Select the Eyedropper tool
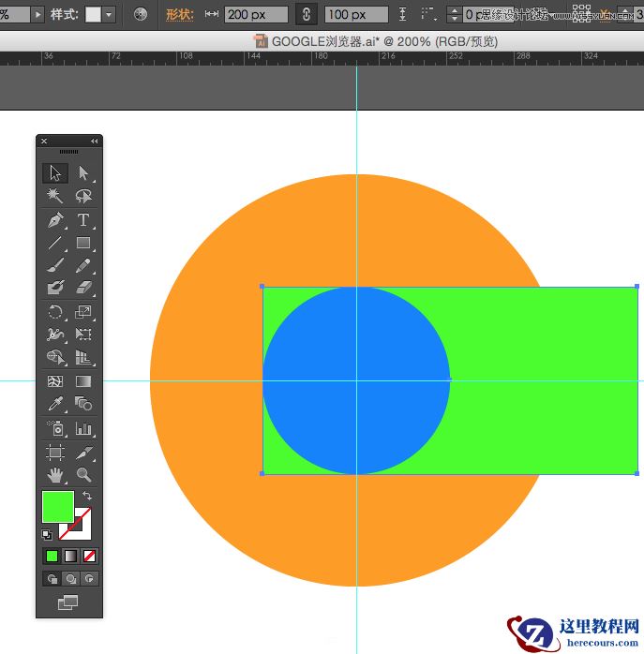The width and height of the screenshot is (644, 654). [x=55, y=404]
